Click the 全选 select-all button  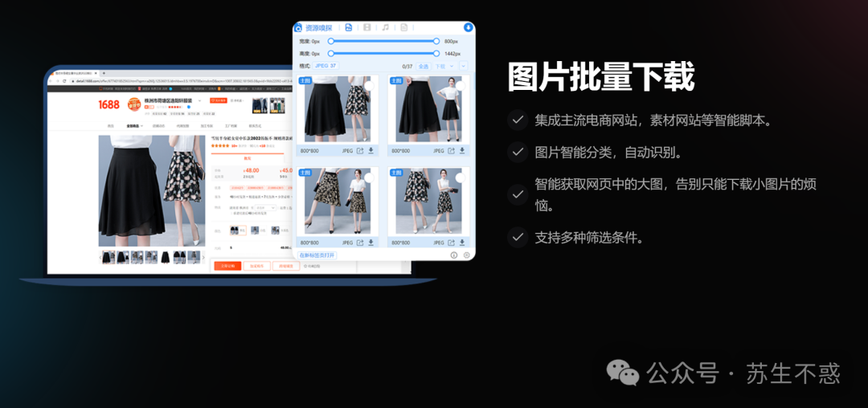(423, 66)
